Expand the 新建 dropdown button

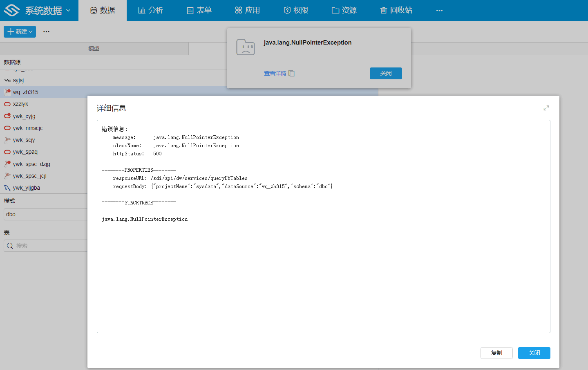pyautogui.click(x=20, y=31)
